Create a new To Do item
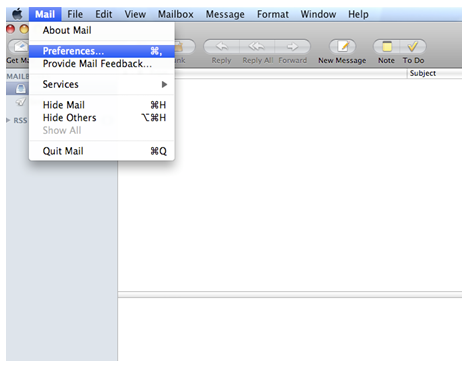Screen dimensions: 468x368 coord(413,47)
